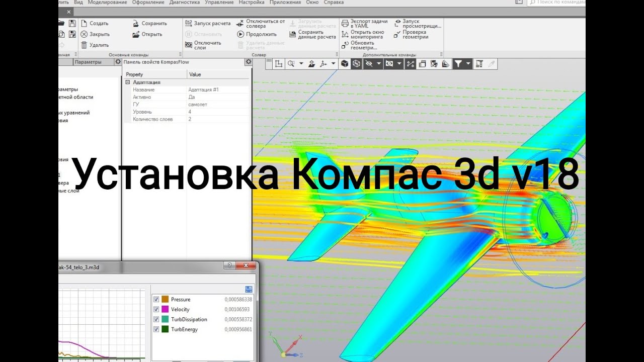Click the coordinate axes orientation icon
This screenshot has width=644, height=362.
(324, 64)
